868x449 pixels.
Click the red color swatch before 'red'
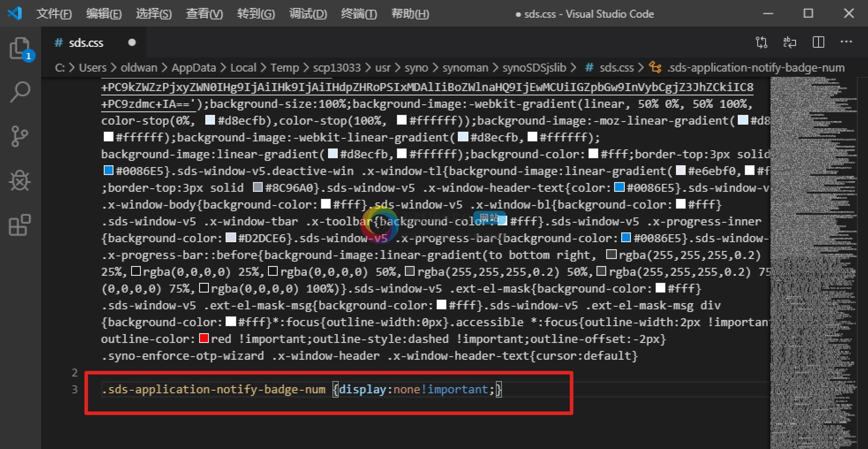pyautogui.click(x=204, y=339)
